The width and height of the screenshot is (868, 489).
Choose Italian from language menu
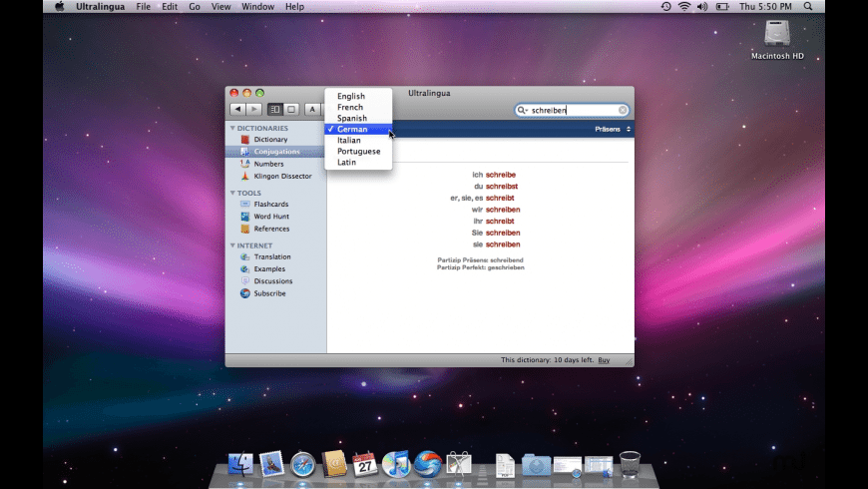pyautogui.click(x=358, y=140)
